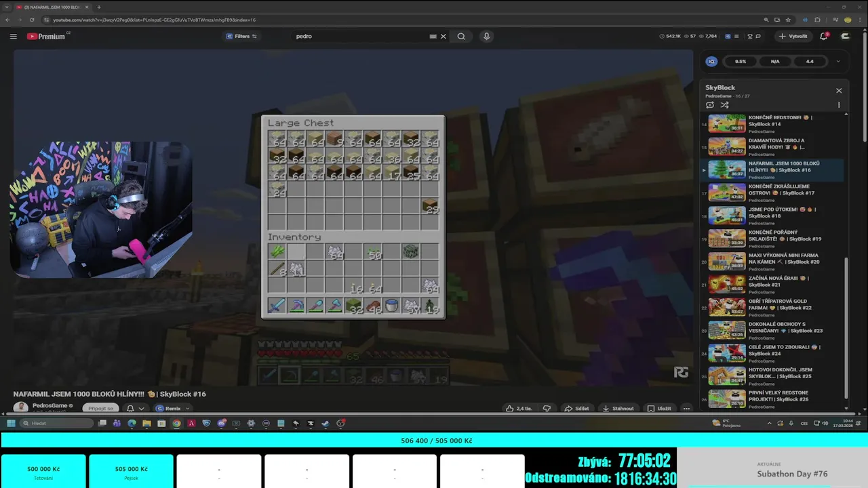The width and height of the screenshot is (868, 488).
Task: Open the notifications bell in header
Action: click(x=824, y=37)
